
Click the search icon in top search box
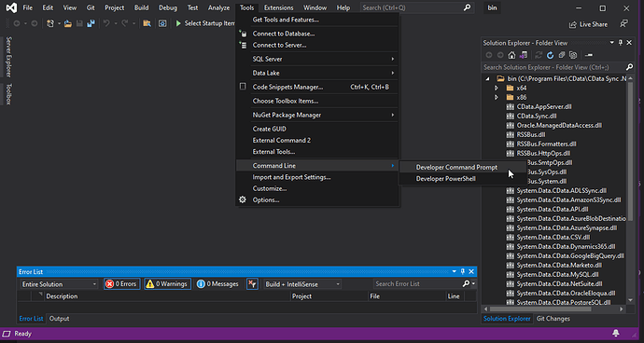[x=467, y=7]
